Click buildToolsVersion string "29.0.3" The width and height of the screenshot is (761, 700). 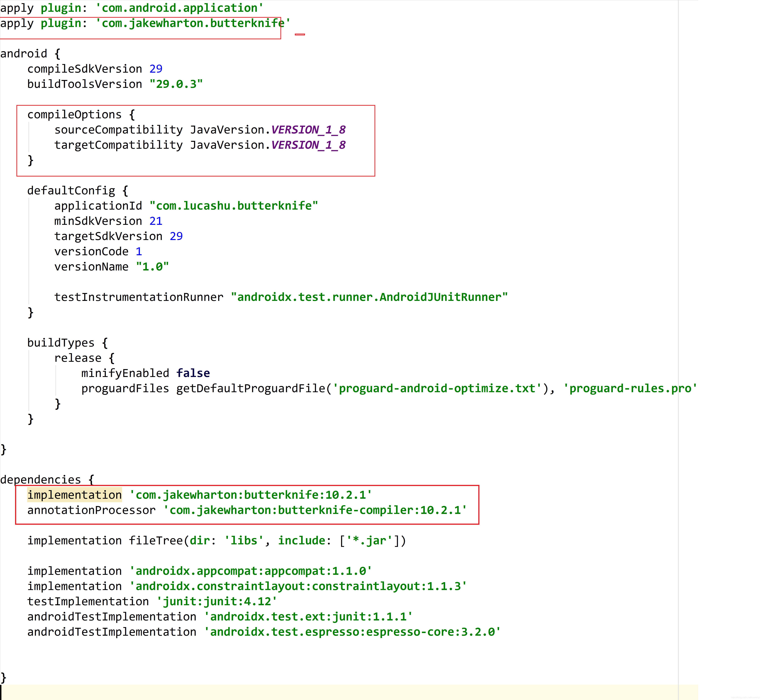[176, 84]
